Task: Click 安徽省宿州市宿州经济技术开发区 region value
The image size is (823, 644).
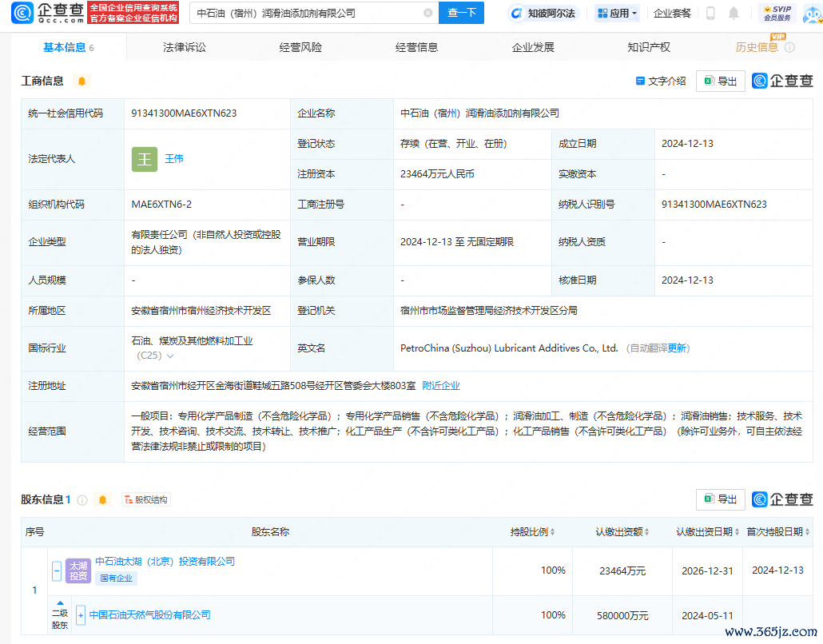Action: [201, 311]
